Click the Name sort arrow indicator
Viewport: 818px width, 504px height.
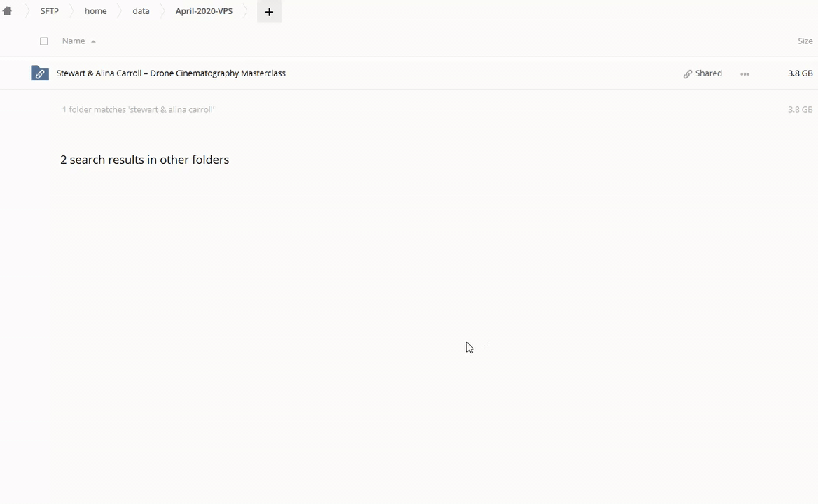[x=93, y=42]
